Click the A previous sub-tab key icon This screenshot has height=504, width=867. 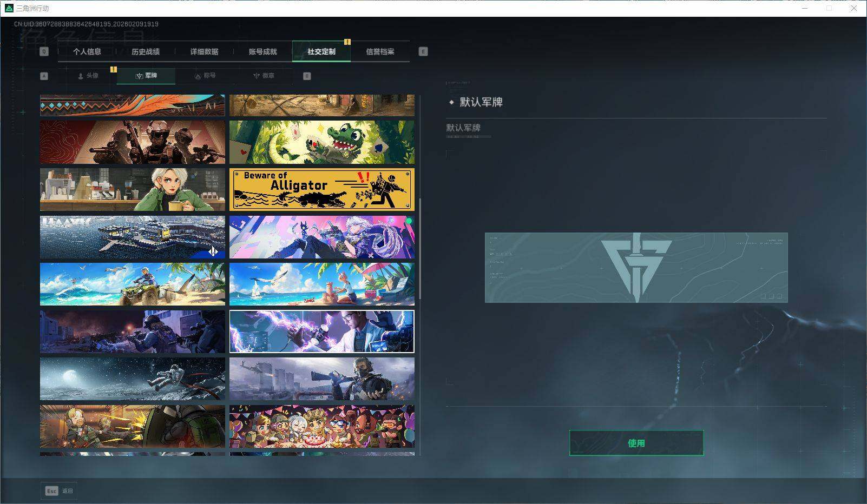pyautogui.click(x=44, y=76)
